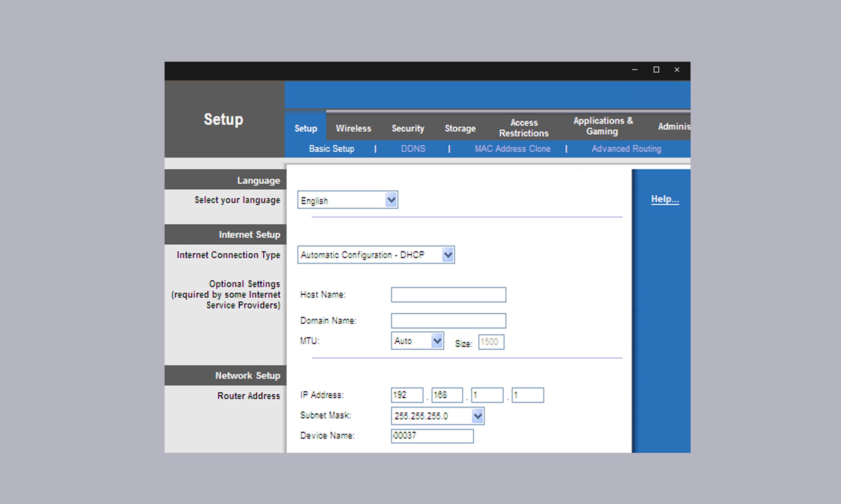This screenshot has height=504, width=841.
Task: Open Applications & Gaming tab
Action: pyautogui.click(x=603, y=126)
